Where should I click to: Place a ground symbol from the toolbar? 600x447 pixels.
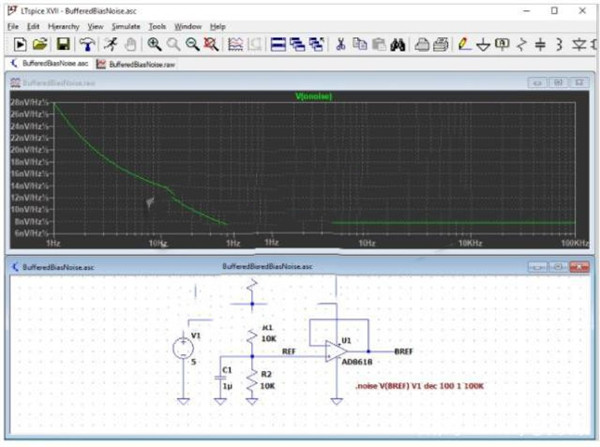click(x=482, y=45)
